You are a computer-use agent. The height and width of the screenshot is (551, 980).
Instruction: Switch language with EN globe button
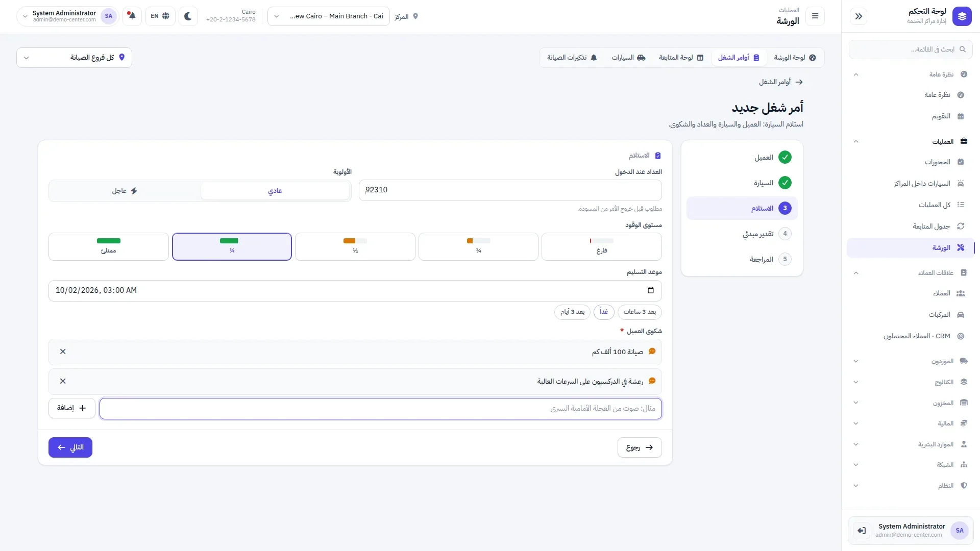160,16
